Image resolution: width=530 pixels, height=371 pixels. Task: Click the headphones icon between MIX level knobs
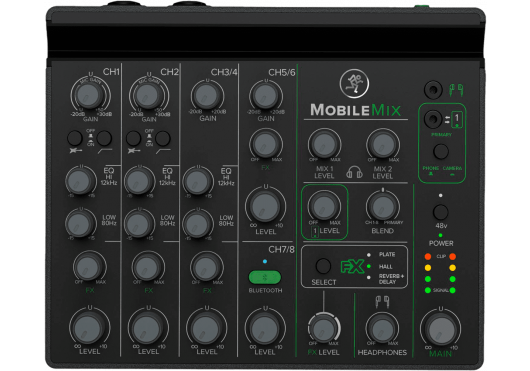pos(354,172)
